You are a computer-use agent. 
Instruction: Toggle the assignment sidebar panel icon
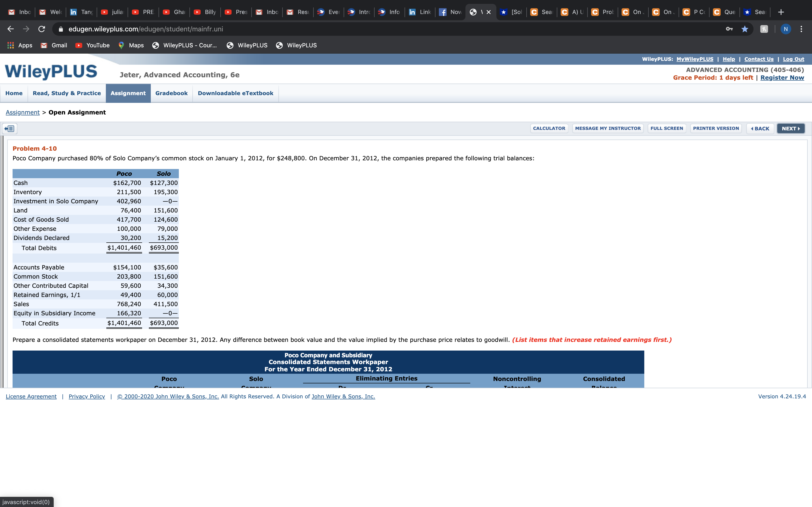pyautogui.click(x=10, y=128)
